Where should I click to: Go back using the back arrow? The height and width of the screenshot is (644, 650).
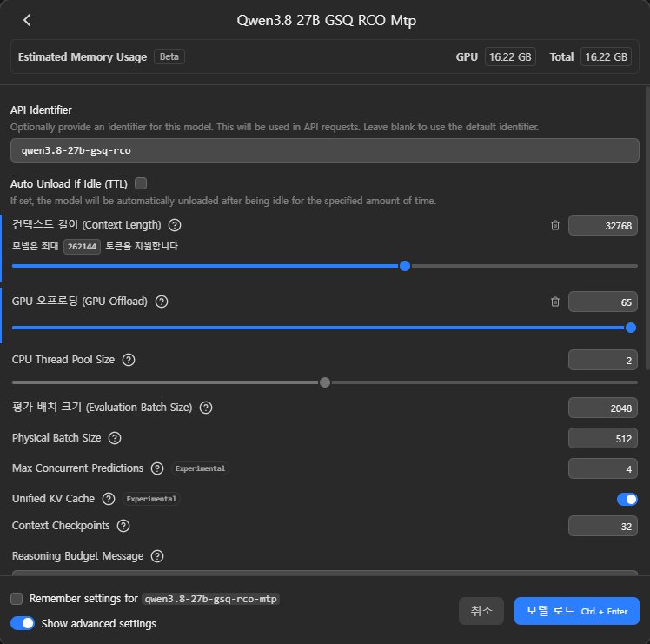[27, 20]
